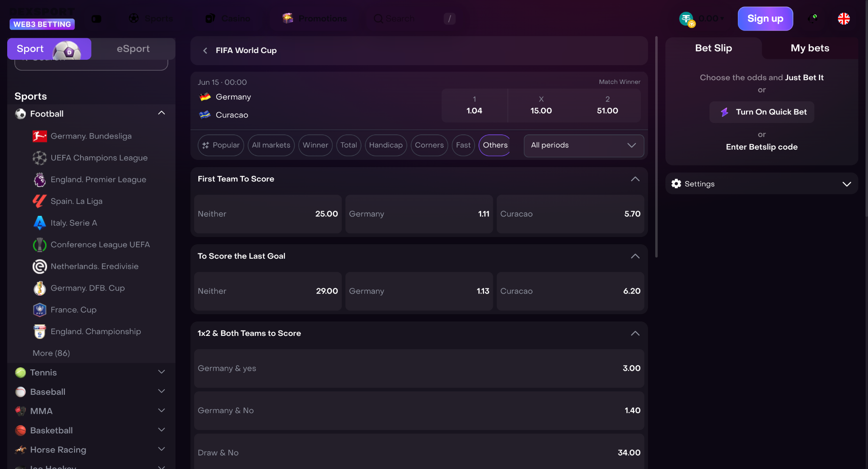The width and height of the screenshot is (868, 469).
Task: Toggle the Others market filter
Action: (495, 145)
